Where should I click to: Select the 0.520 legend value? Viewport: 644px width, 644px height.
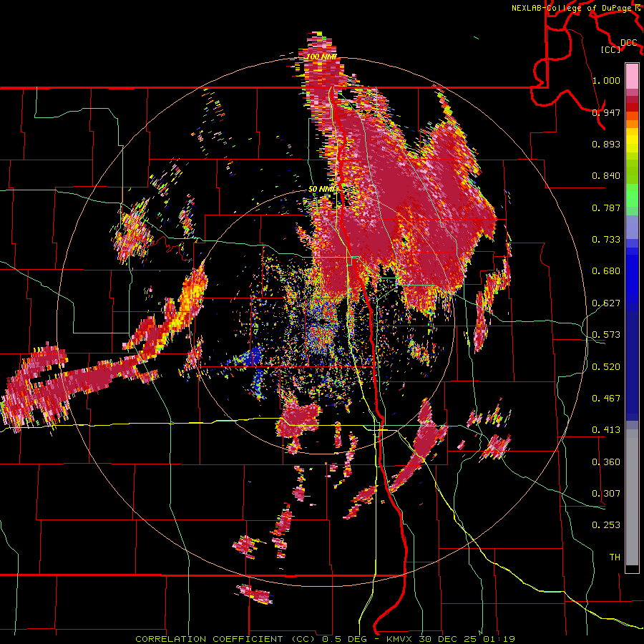pyautogui.click(x=606, y=367)
